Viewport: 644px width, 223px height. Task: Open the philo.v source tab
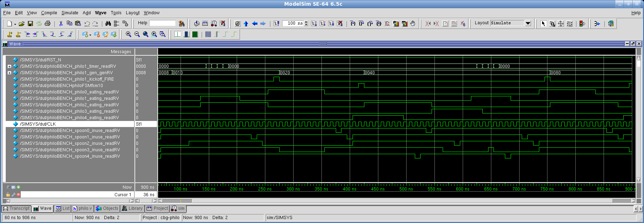82,209
